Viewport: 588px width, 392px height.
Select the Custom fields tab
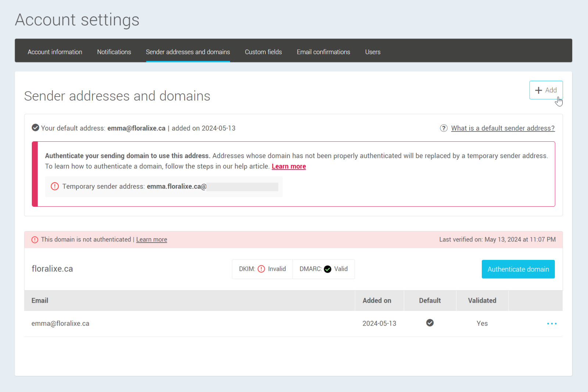263,52
